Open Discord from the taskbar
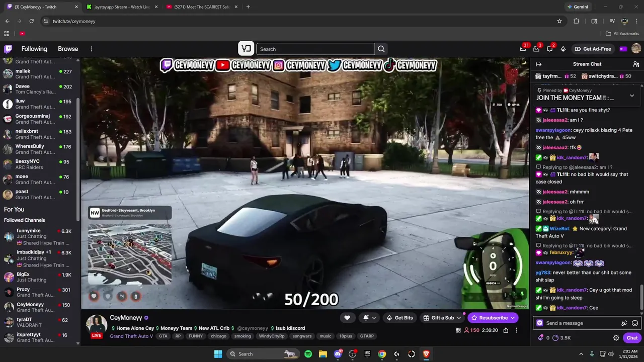 click(338, 354)
